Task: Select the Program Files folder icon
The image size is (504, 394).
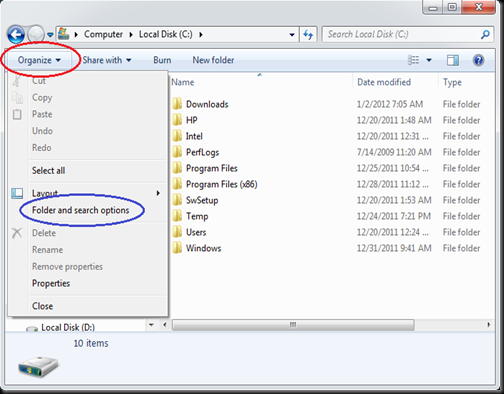Action: 177,168
